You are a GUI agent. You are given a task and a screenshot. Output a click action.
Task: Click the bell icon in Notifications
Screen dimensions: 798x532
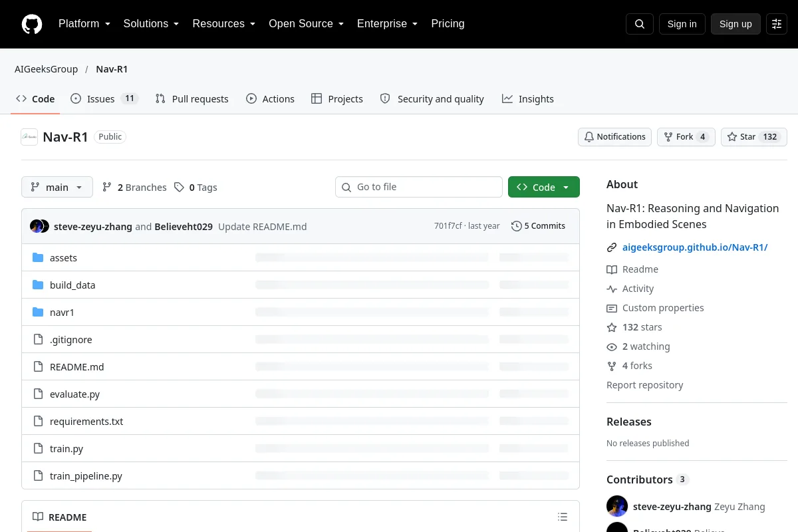(589, 137)
